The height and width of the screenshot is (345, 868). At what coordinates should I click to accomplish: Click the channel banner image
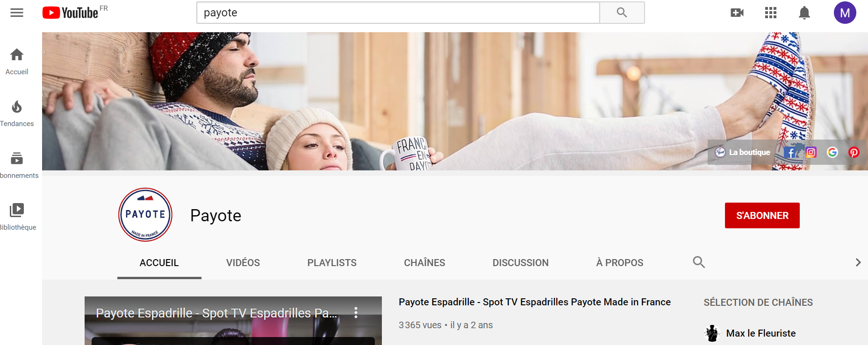(455, 101)
